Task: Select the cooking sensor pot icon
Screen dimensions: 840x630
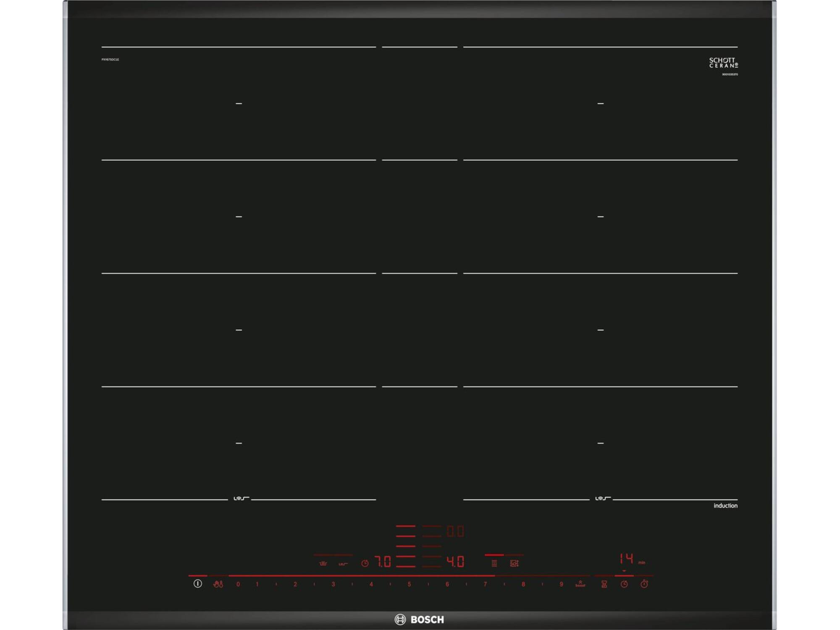Action: (323, 563)
